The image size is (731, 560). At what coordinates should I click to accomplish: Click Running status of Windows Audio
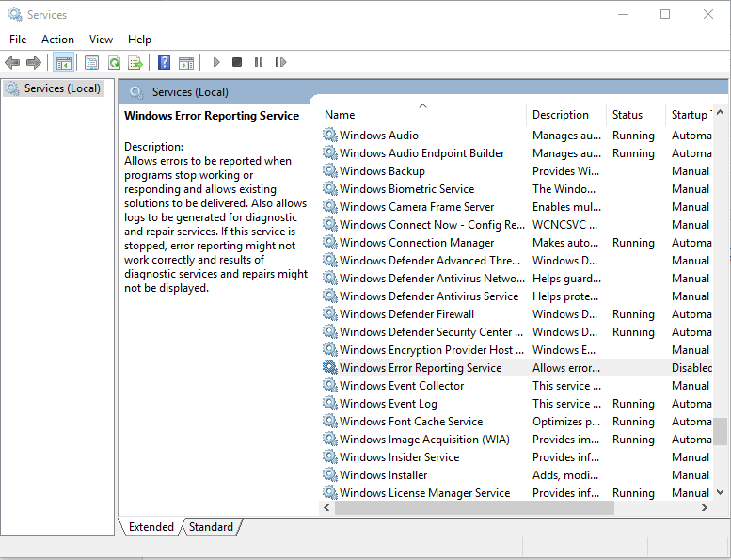click(633, 136)
